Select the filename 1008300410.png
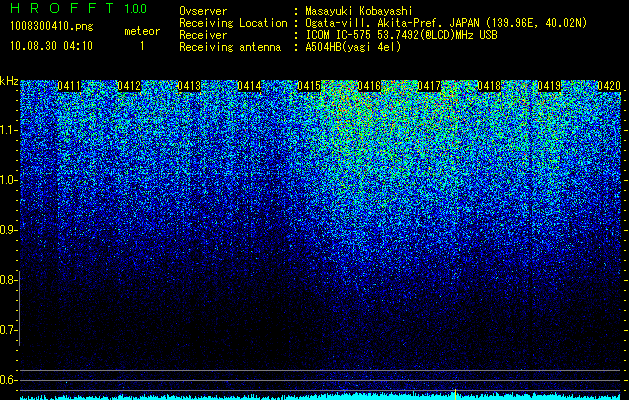This screenshot has height=400, width=629. click(x=52, y=26)
